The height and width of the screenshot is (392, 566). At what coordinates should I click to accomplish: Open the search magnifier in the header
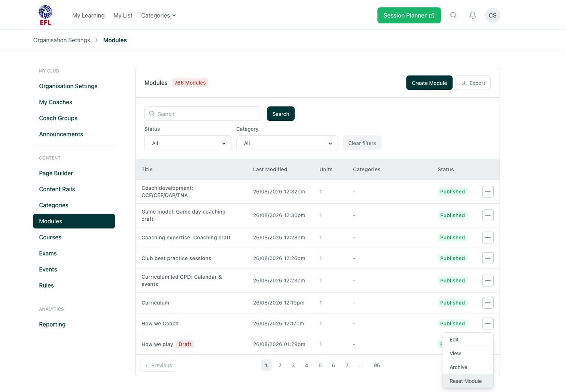coord(453,15)
